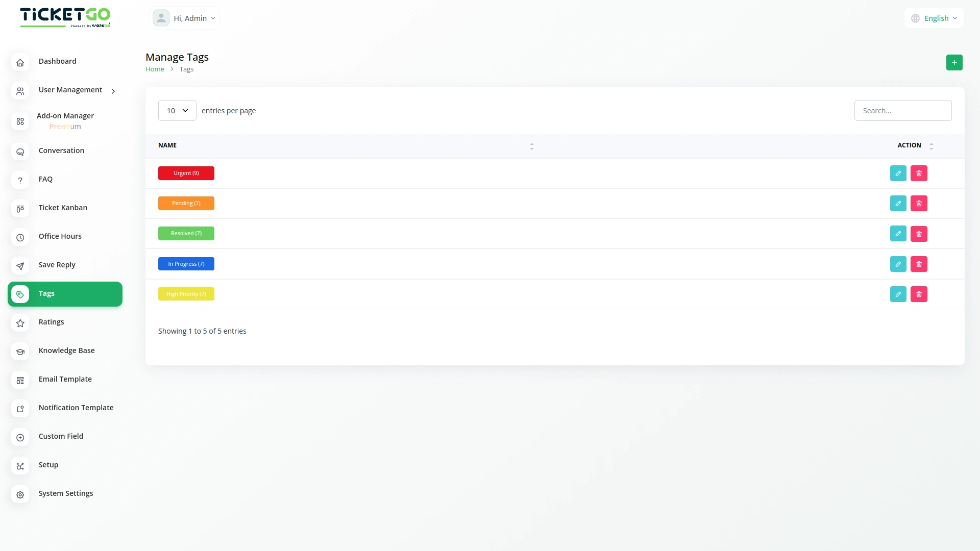Sort table by Name column arrows

[531, 146]
